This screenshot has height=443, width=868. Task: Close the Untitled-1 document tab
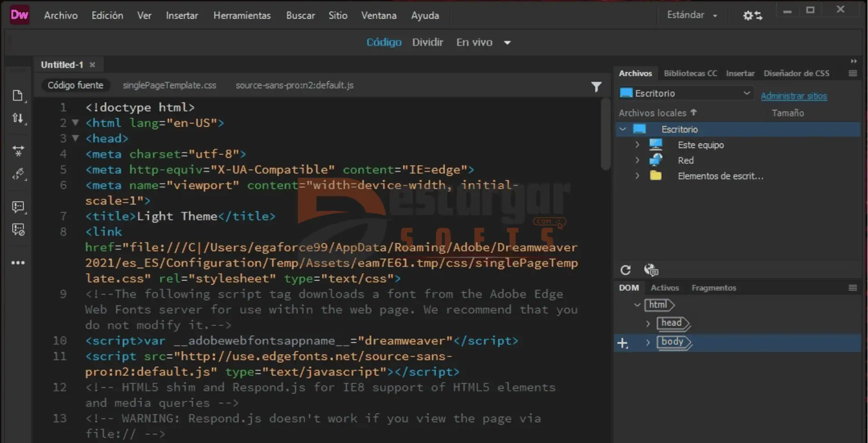[x=92, y=64]
